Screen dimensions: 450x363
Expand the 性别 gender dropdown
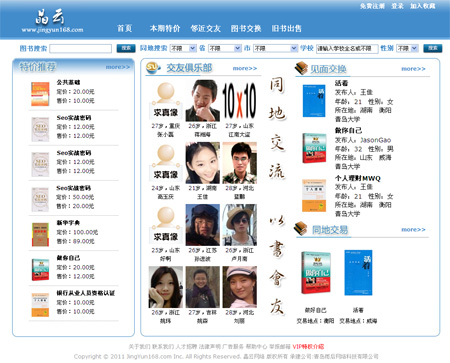pos(407,49)
